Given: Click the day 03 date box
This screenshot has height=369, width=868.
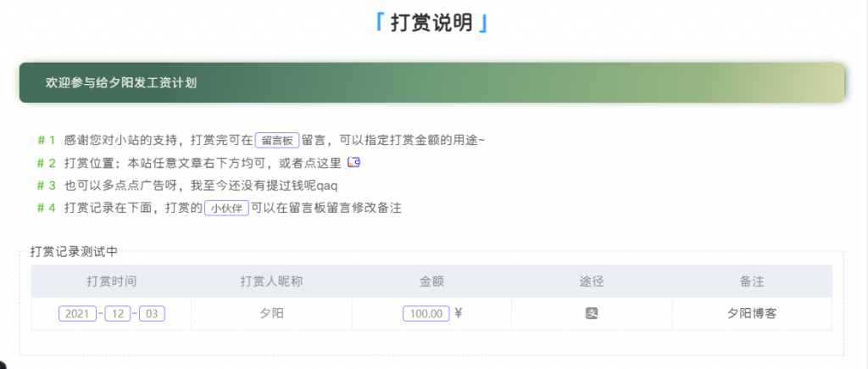Looking at the screenshot, I should click(152, 314).
